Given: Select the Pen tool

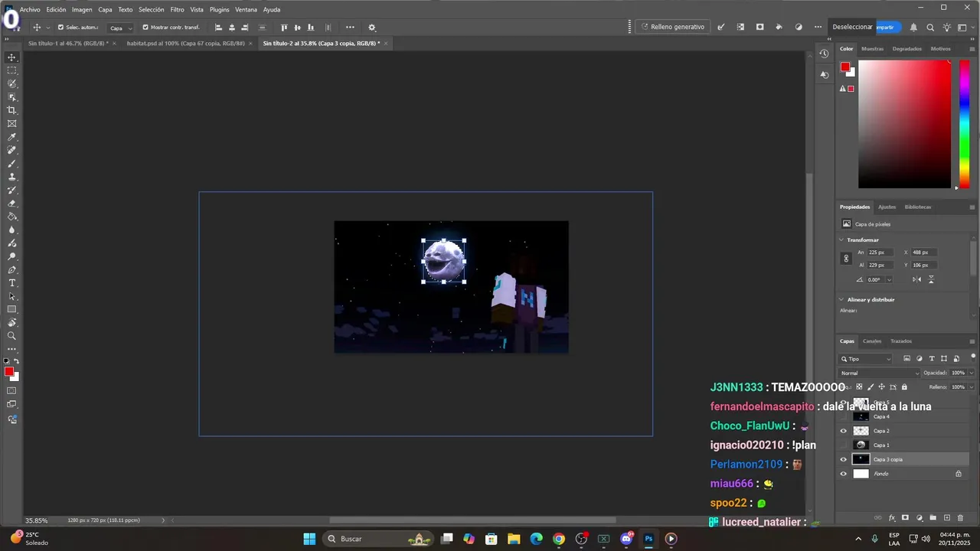Looking at the screenshot, I should pyautogui.click(x=11, y=269).
